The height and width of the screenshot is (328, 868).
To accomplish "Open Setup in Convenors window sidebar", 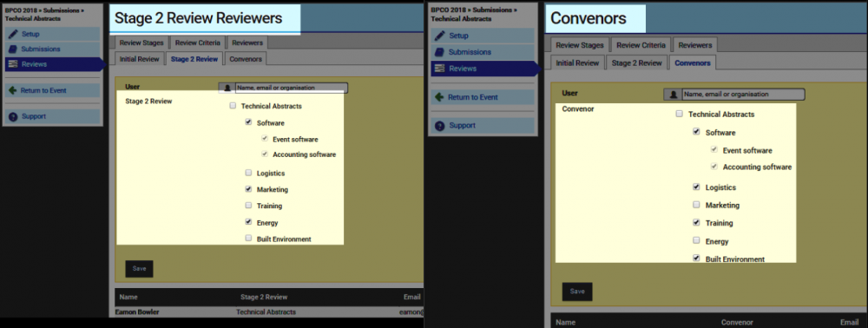I will [483, 36].
